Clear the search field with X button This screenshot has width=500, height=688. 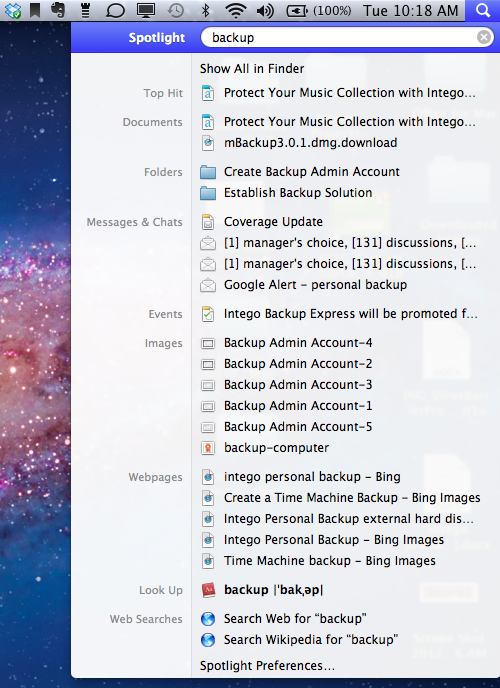(484, 37)
